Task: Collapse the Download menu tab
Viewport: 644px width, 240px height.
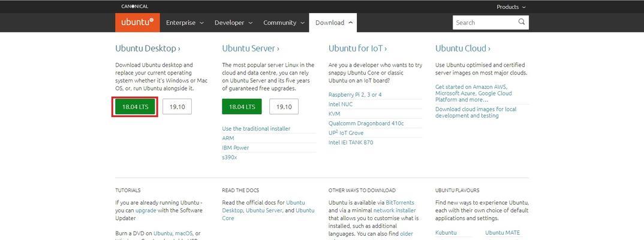Action: [333, 23]
